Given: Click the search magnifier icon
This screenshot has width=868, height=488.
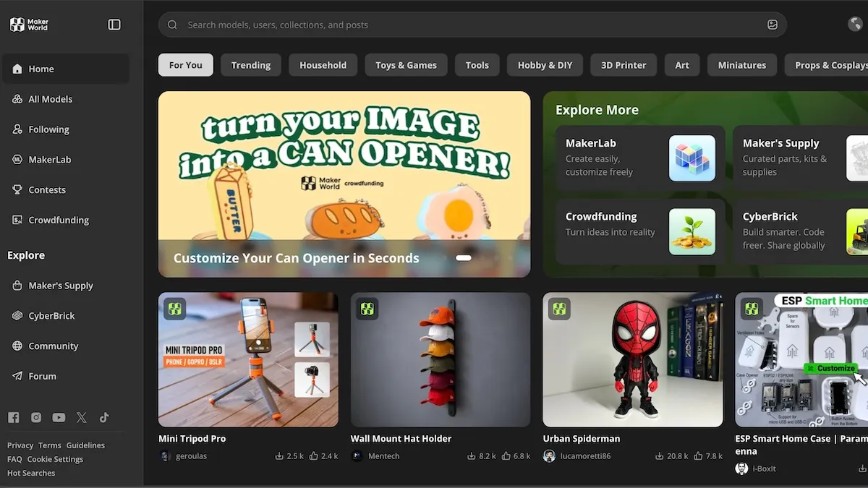Looking at the screenshot, I should [172, 25].
